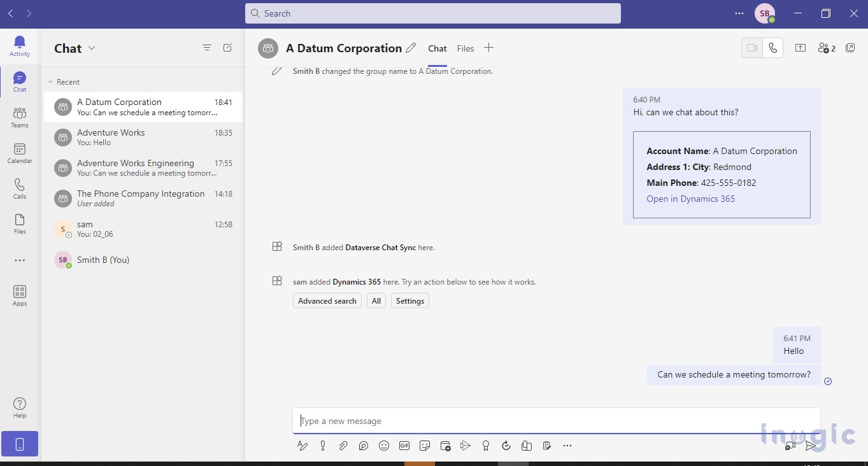Click the Type a new message field
The width and height of the screenshot is (868, 466).
[557, 421]
